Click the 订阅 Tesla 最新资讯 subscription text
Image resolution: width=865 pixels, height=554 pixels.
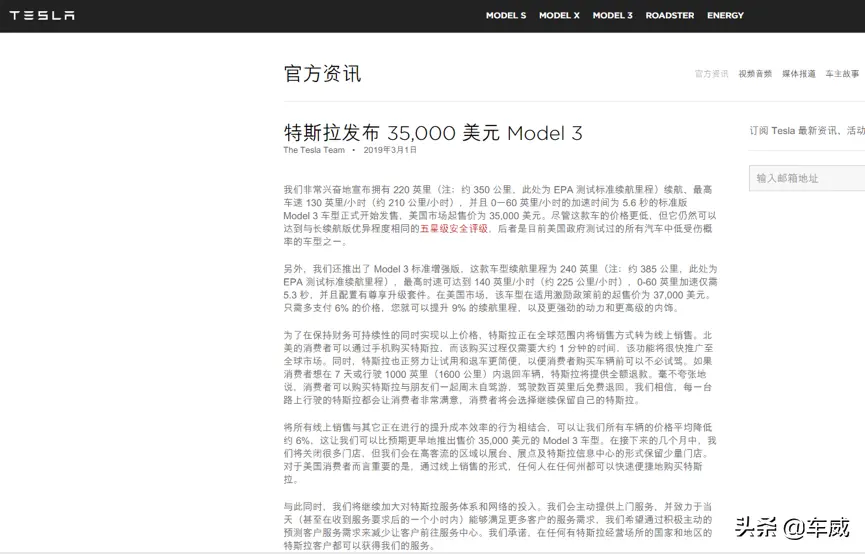(x=807, y=131)
